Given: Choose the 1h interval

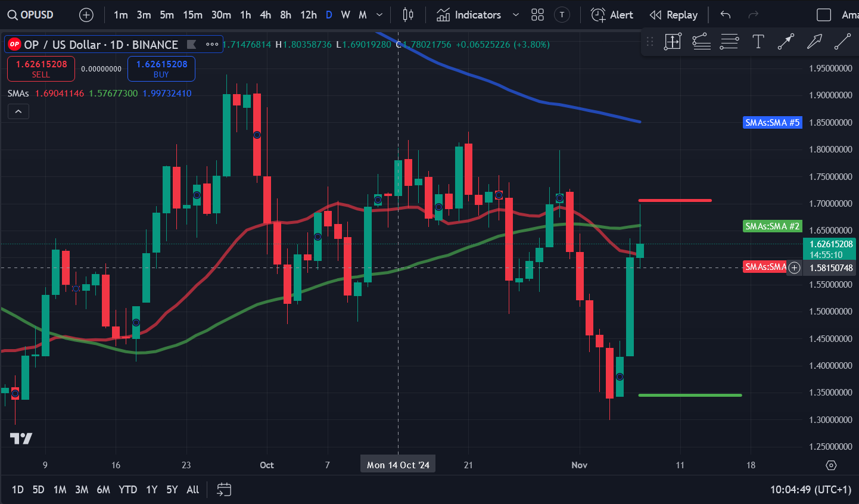Looking at the screenshot, I should point(245,15).
